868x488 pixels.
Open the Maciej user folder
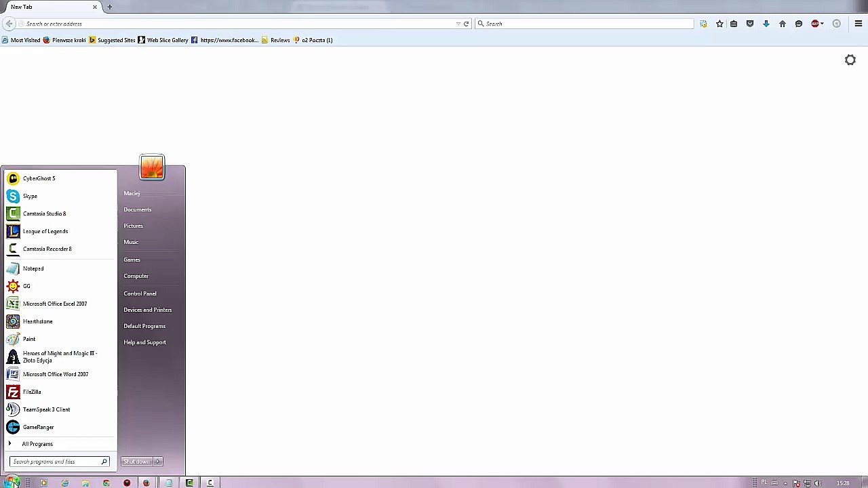click(x=132, y=193)
